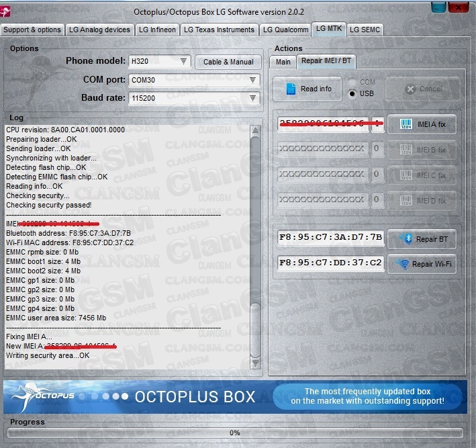Click log line 'Fixing IMEI A...'
The height and width of the screenshot is (448, 476).
[x=29, y=337]
